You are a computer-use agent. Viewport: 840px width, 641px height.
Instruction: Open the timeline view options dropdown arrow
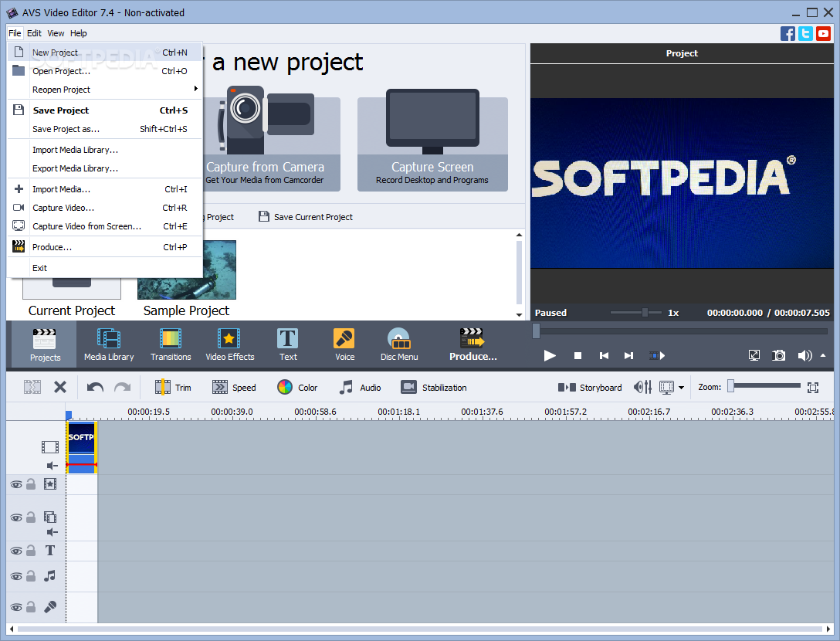coord(681,387)
